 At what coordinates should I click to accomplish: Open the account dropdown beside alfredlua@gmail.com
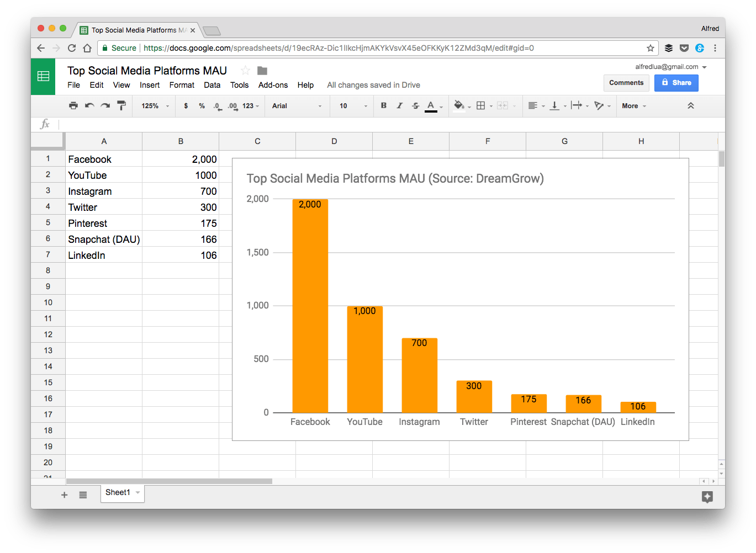704,67
